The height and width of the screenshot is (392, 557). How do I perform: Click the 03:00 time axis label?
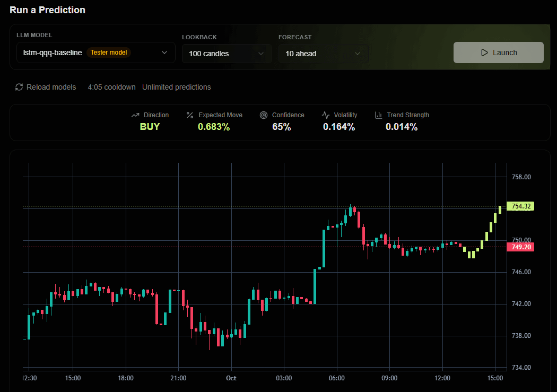tap(284, 378)
